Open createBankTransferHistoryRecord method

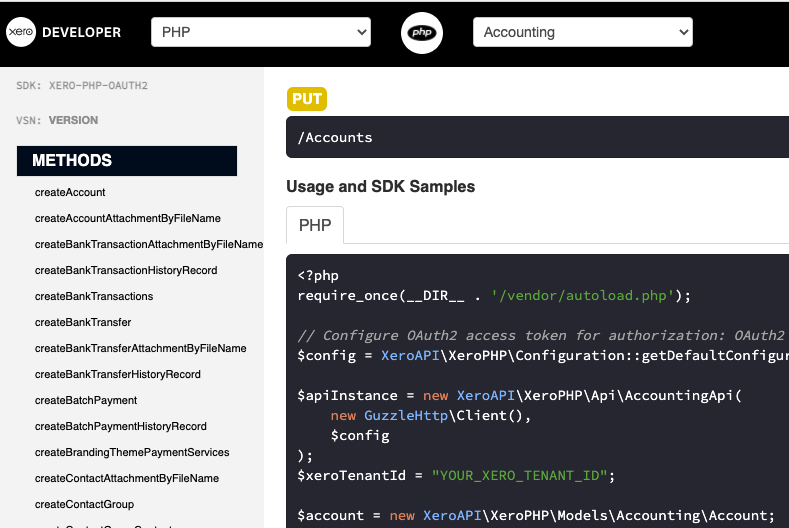click(x=118, y=374)
